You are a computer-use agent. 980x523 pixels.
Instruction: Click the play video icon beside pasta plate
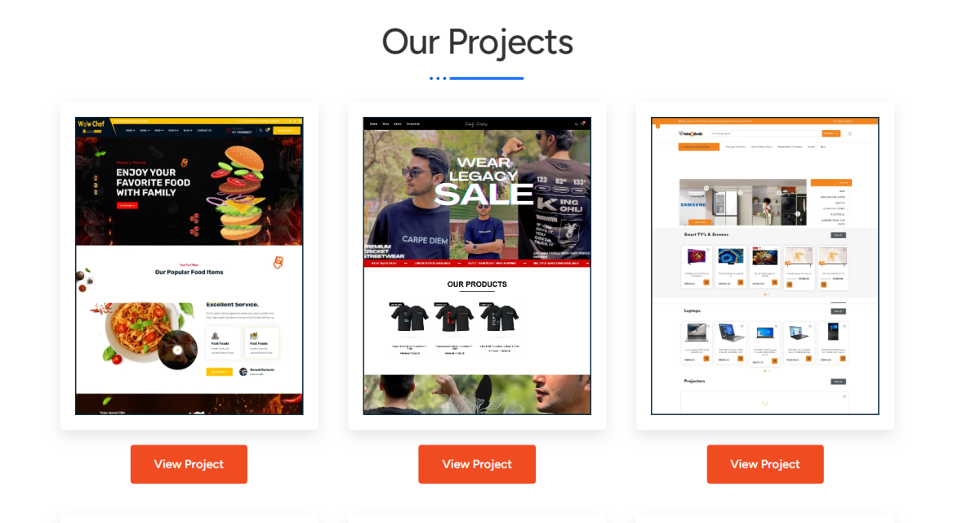[177, 351]
